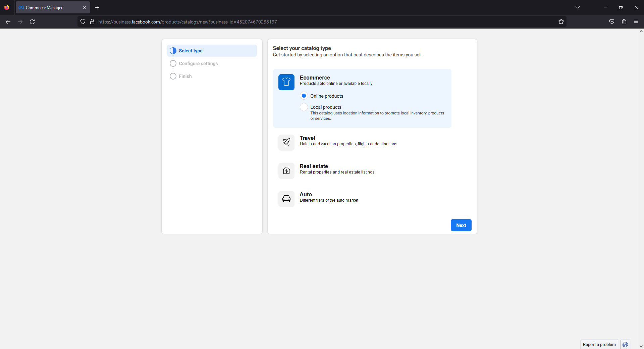Click the 'Select your catalog type' heading
644x349 pixels.
pos(302,48)
